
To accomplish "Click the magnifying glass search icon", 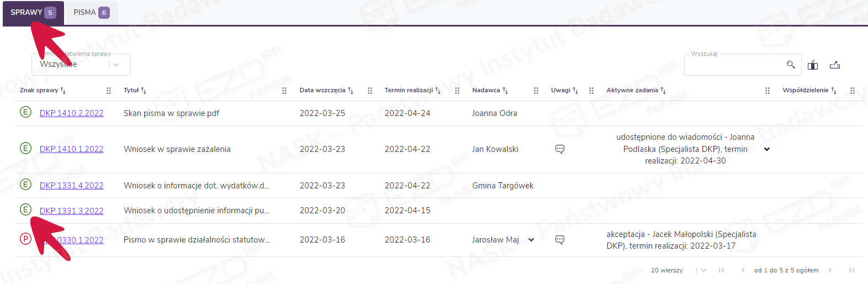I will [791, 65].
